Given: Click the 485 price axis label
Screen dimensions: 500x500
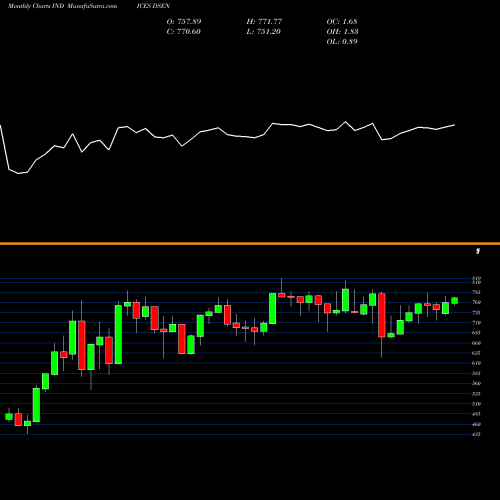Looking at the screenshot, I should tap(477, 414).
